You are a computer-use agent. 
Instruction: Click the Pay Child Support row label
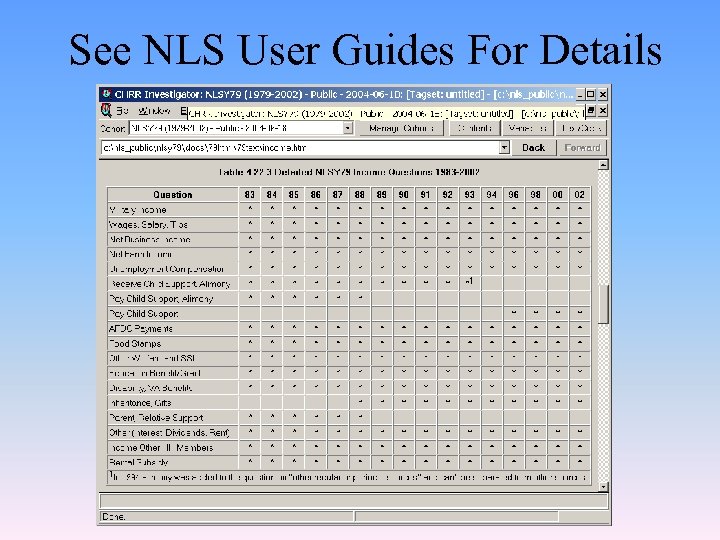pos(144,314)
